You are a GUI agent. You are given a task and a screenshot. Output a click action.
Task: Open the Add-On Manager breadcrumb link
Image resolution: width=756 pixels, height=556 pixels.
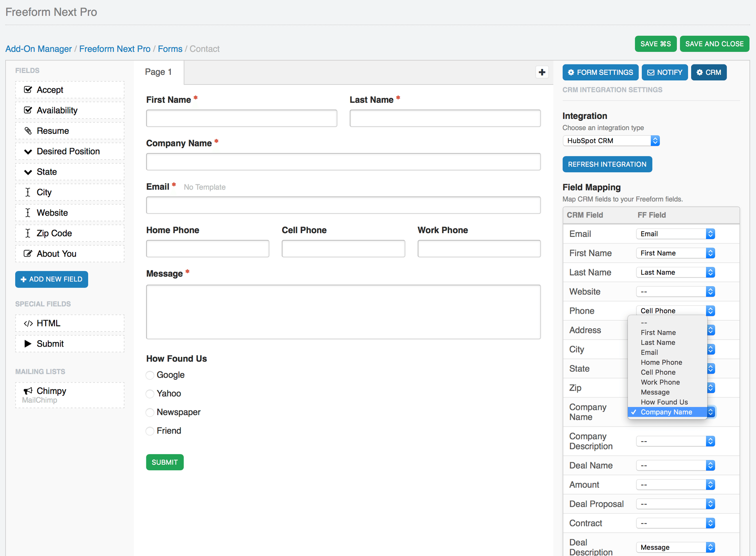[x=38, y=49]
